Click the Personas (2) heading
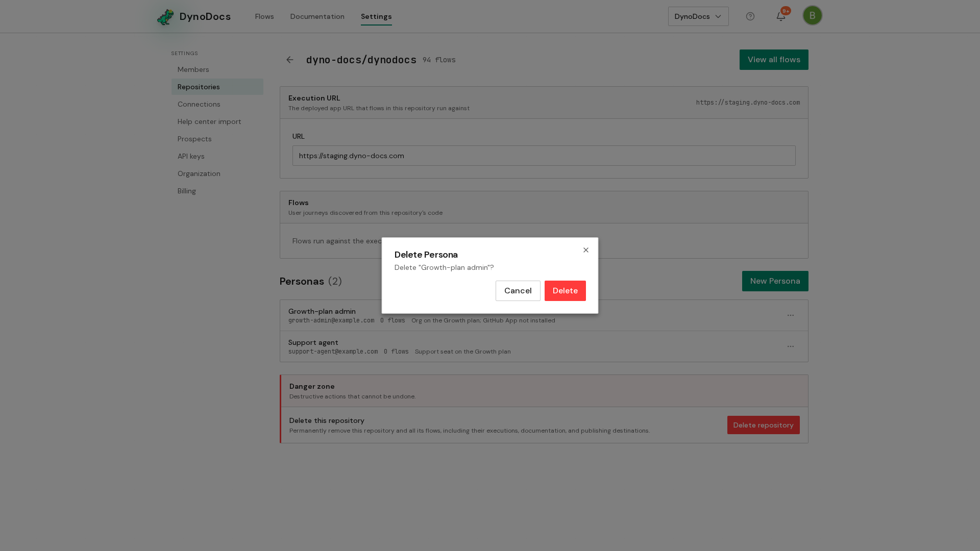 (311, 281)
